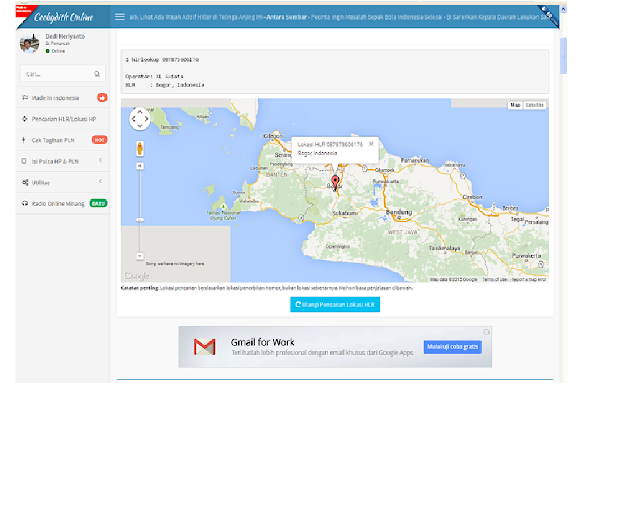The width and height of the screenshot is (640, 512).
Task: Click the phone icon beside Isi Pulsa
Action: 24,161
